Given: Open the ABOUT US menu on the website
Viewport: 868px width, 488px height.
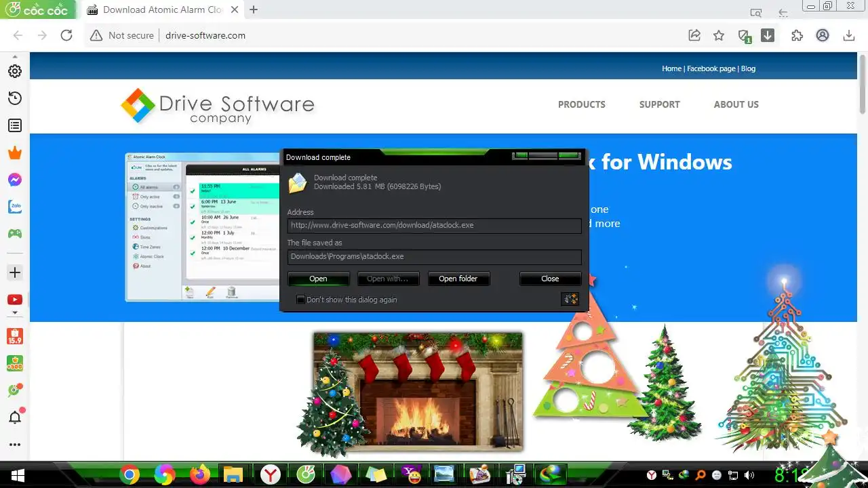Looking at the screenshot, I should coord(736,104).
